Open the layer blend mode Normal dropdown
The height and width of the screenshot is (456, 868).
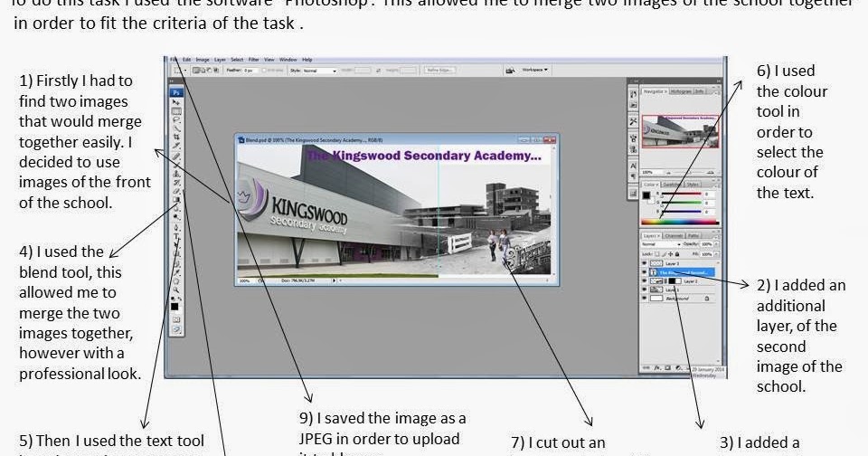[x=661, y=244]
